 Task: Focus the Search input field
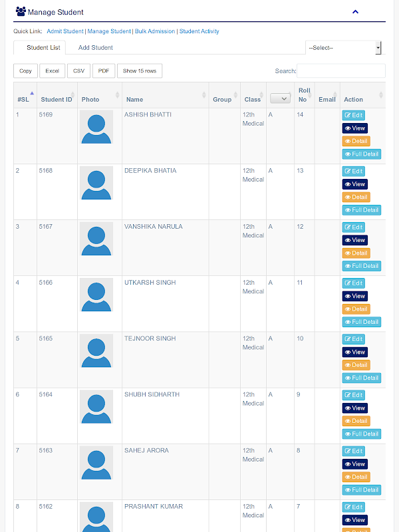click(x=341, y=70)
